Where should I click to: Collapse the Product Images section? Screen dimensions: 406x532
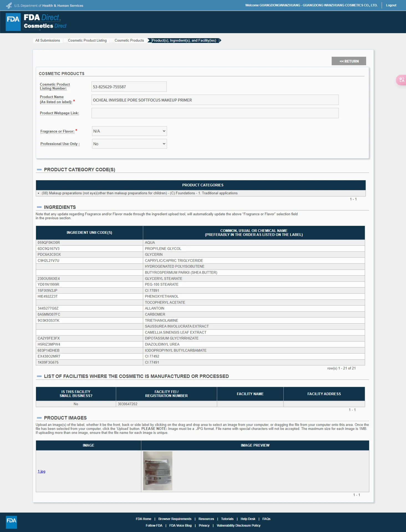tap(39, 418)
